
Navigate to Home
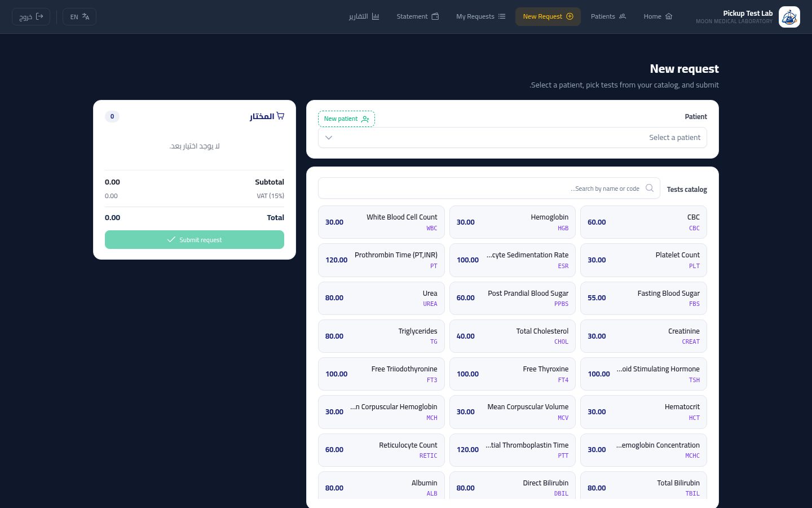(658, 16)
